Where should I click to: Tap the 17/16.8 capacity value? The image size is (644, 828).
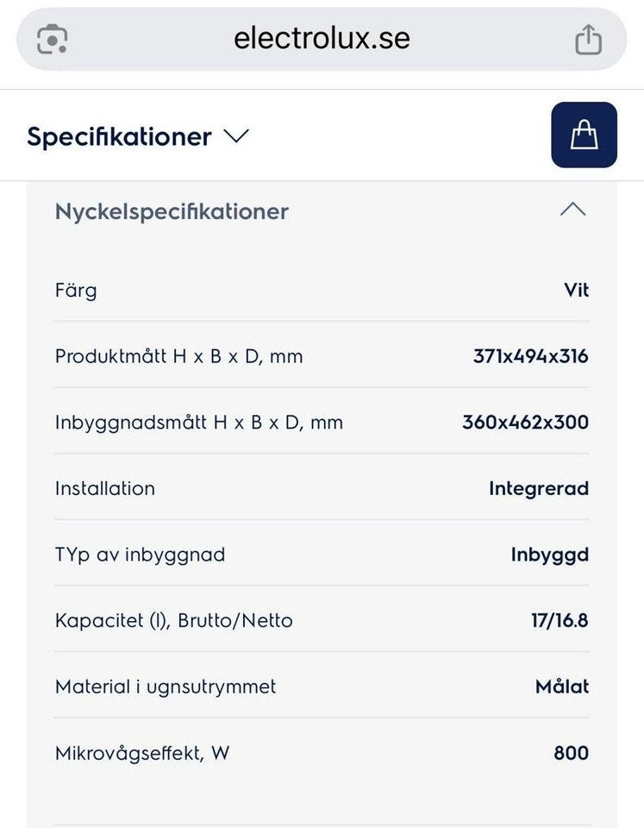(x=560, y=620)
